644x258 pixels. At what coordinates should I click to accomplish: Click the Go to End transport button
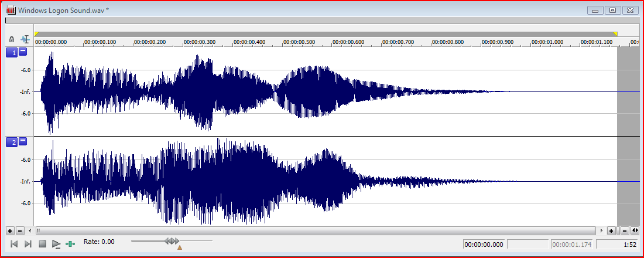28,244
